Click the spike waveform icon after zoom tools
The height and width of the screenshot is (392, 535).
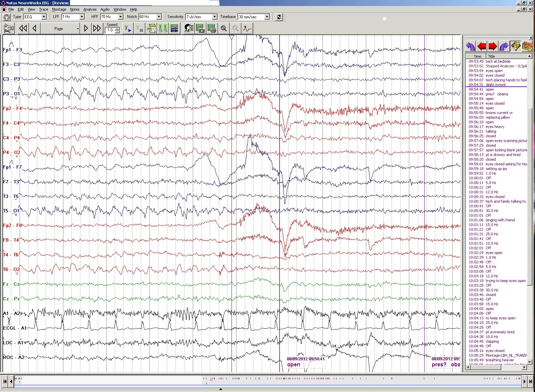point(247,29)
